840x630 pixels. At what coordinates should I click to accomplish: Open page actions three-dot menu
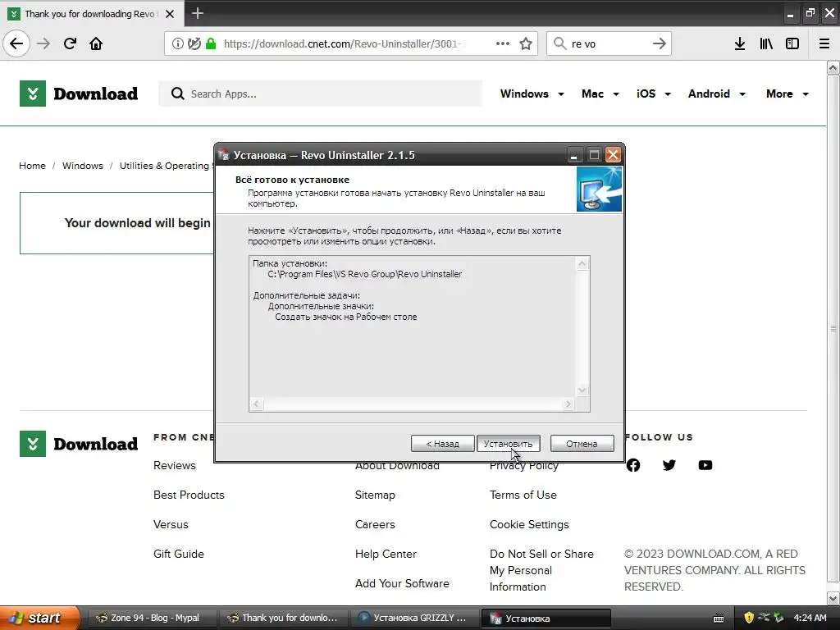[503, 43]
